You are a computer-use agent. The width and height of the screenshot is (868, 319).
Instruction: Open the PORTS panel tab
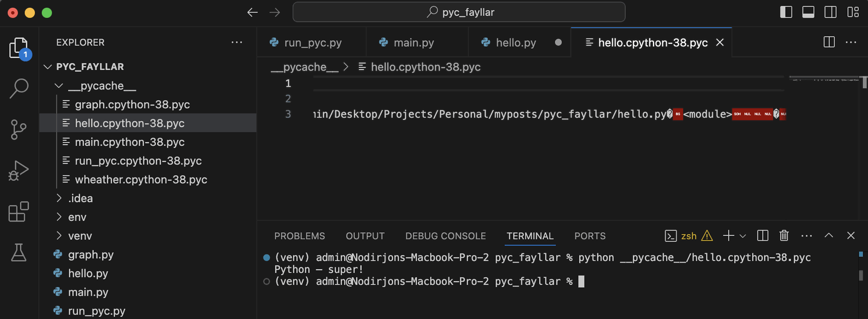click(x=590, y=236)
